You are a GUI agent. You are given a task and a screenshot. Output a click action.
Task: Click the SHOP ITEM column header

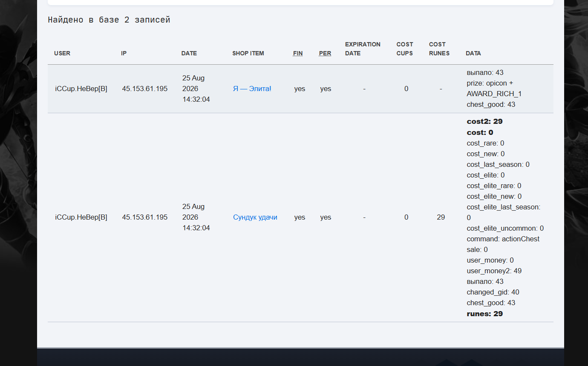click(x=248, y=53)
